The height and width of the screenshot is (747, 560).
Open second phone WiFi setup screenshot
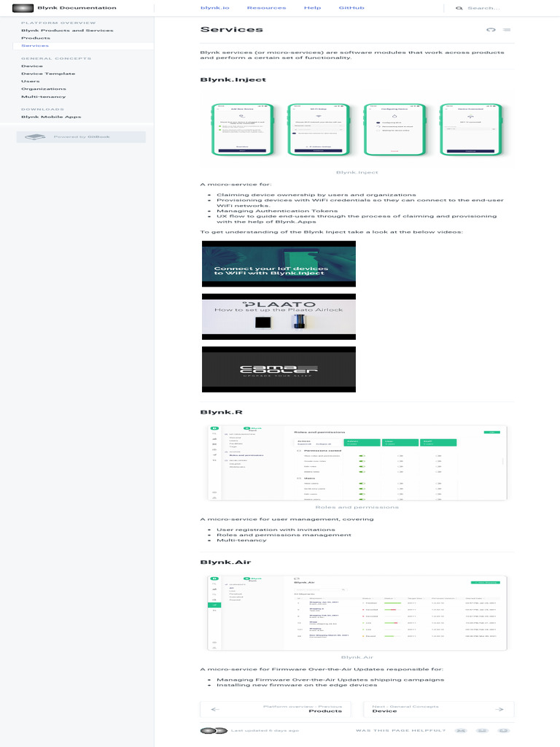pyautogui.click(x=319, y=130)
